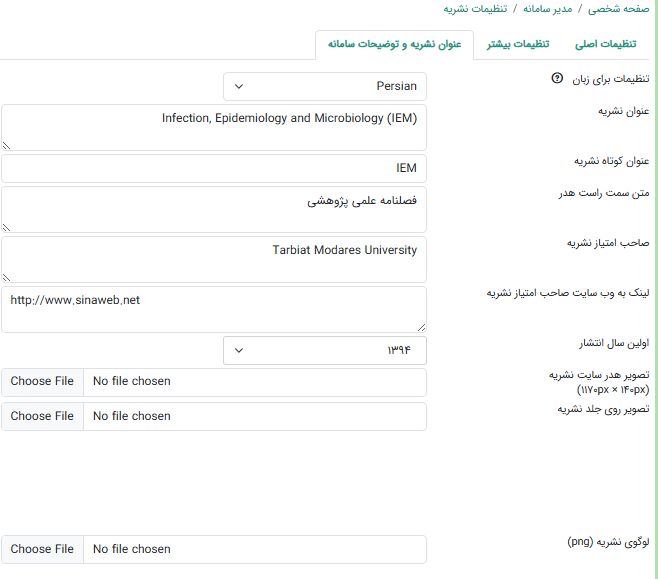
Task: Choose File for the journal cover image
Action: (42, 416)
